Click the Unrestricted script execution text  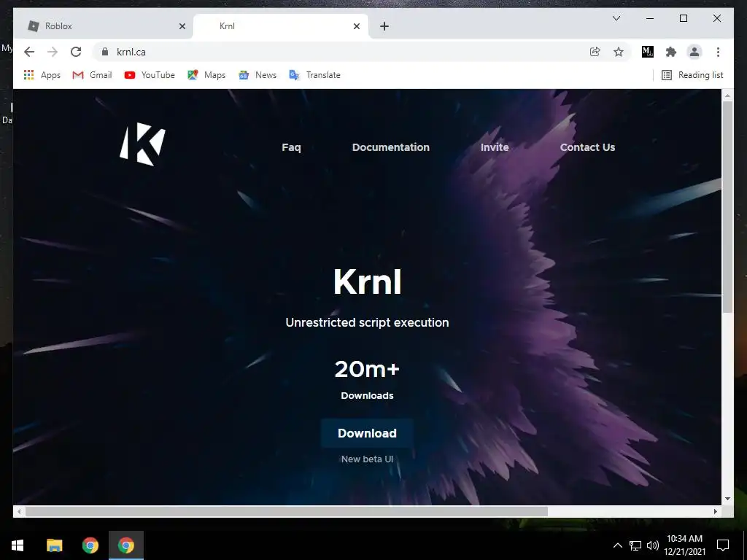click(x=367, y=322)
